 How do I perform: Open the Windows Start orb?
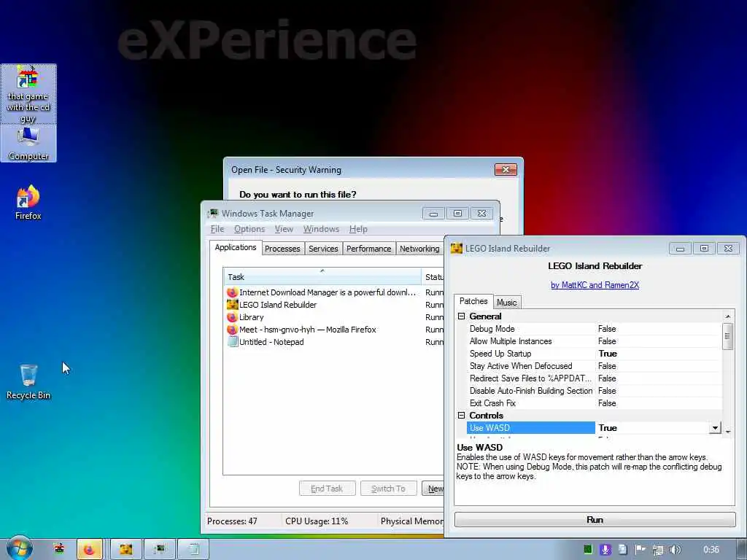pyautogui.click(x=20, y=549)
